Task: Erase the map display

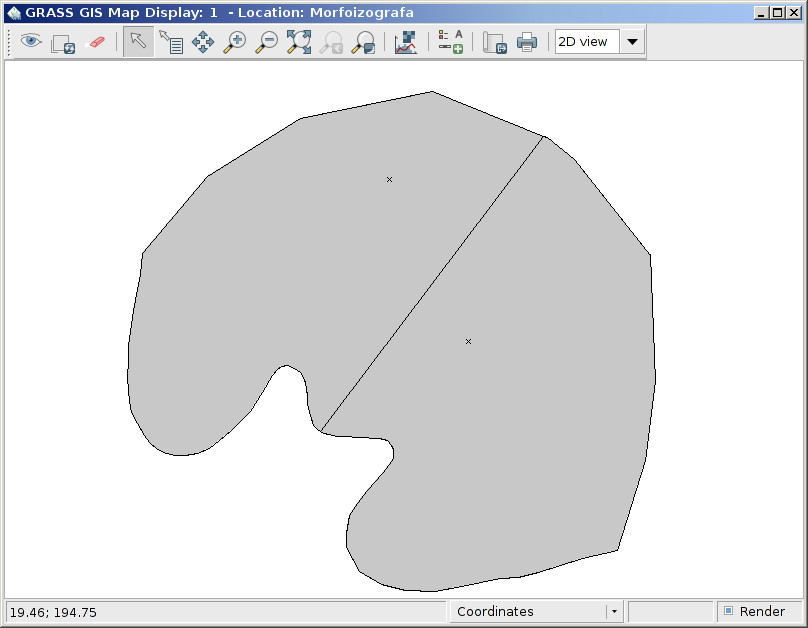Action: tap(95, 41)
